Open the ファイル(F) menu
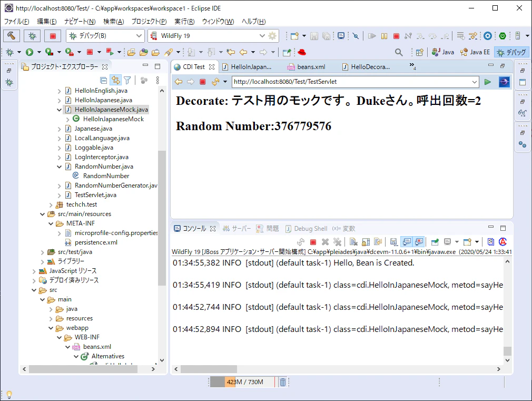This screenshot has width=532, height=401. pos(16,22)
